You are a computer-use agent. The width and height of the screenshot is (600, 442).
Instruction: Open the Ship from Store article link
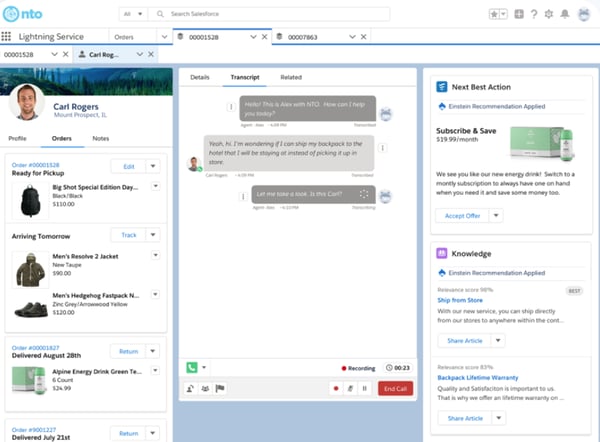[461, 298]
